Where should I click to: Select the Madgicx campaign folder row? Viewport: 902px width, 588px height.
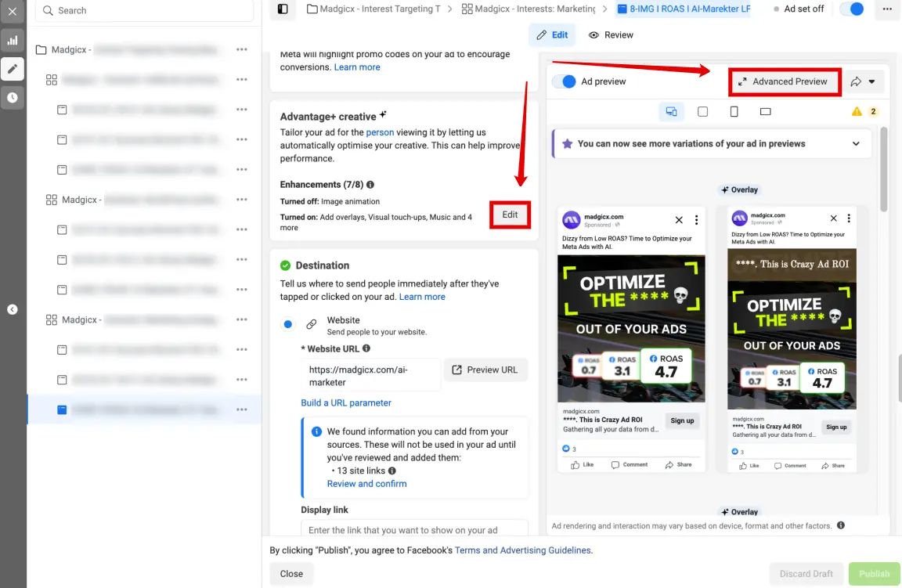(x=144, y=49)
